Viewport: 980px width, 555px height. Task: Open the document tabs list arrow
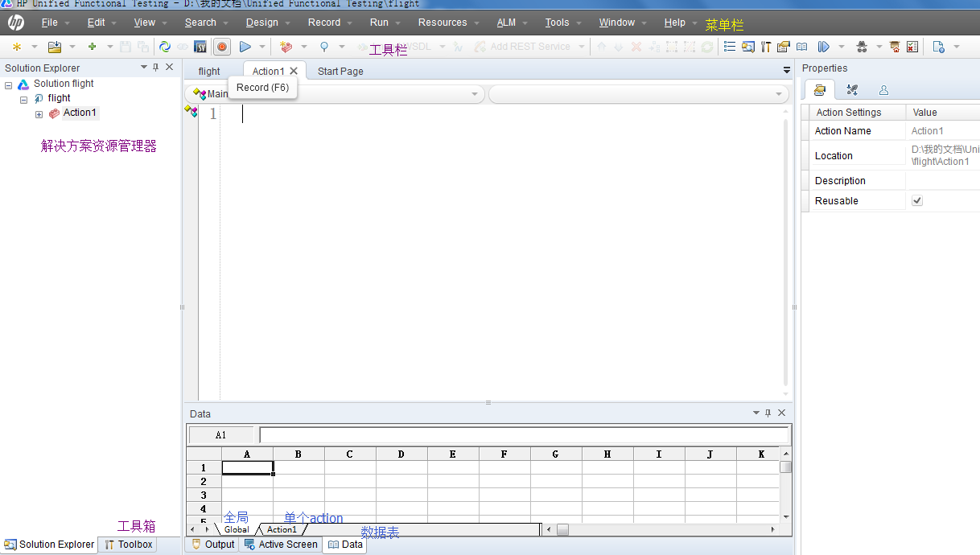[x=787, y=71]
